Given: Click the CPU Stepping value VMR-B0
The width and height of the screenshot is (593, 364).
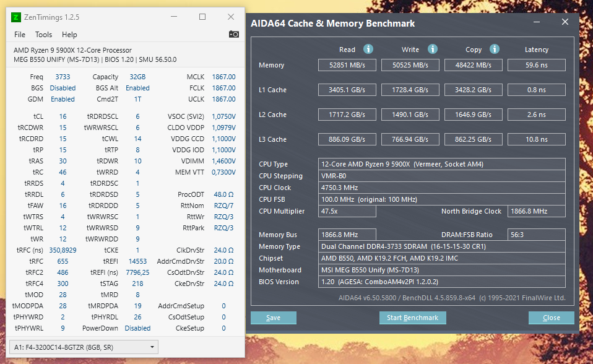Looking at the screenshot, I should [x=442, y=176].
